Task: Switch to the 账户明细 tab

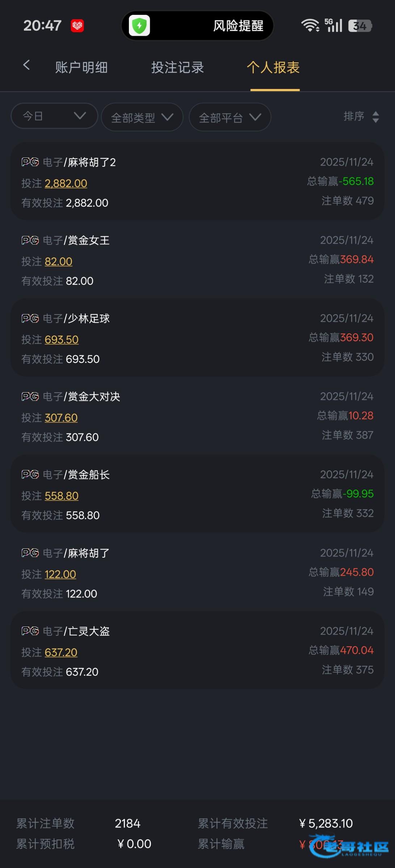Action: (81, 68)
